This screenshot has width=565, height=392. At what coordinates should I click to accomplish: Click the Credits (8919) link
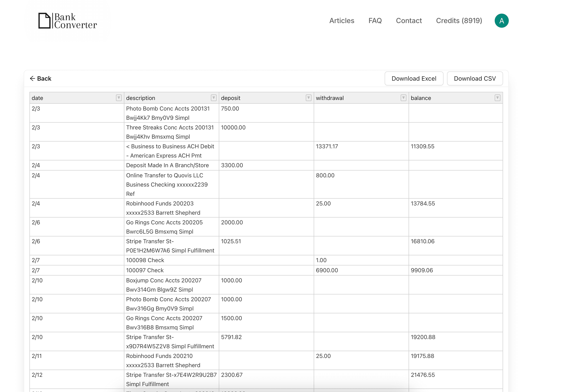(x=459, y=21)
